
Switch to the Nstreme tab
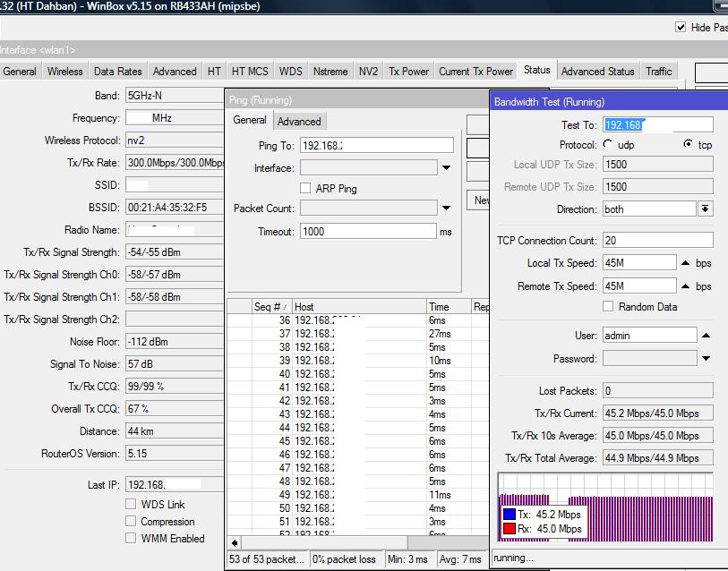point(331,71)
